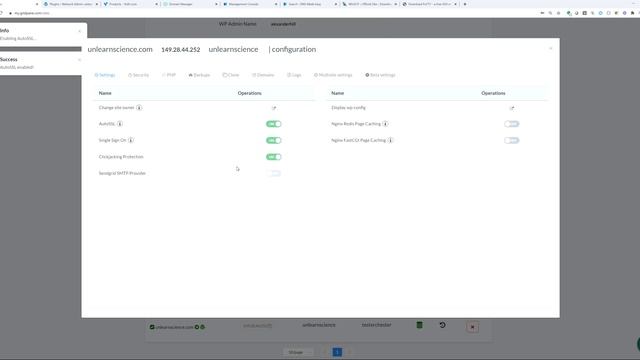Switch to the Multisite settings tab
The width and height of the screenshot is (640, 360).
(x=333, y=75)
